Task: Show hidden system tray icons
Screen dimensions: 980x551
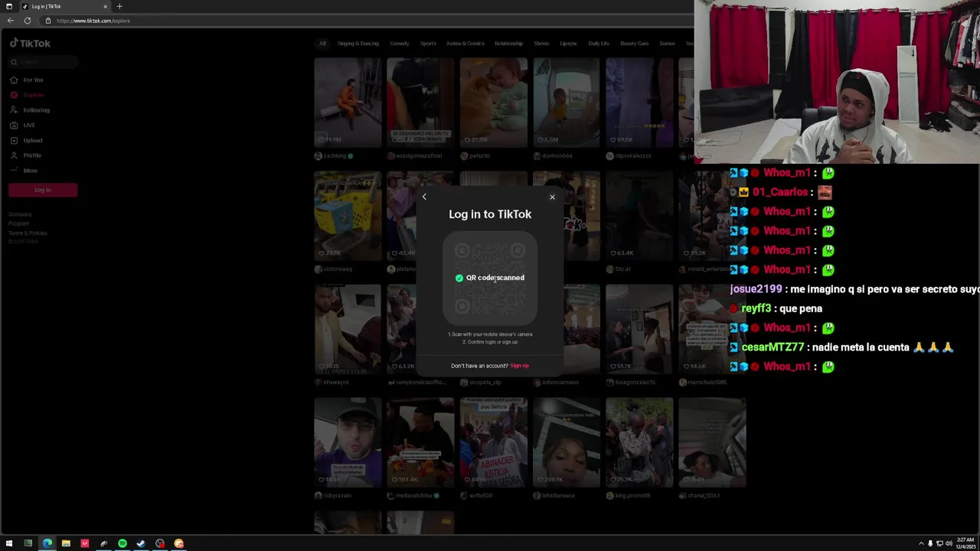Action: (921, 543)
